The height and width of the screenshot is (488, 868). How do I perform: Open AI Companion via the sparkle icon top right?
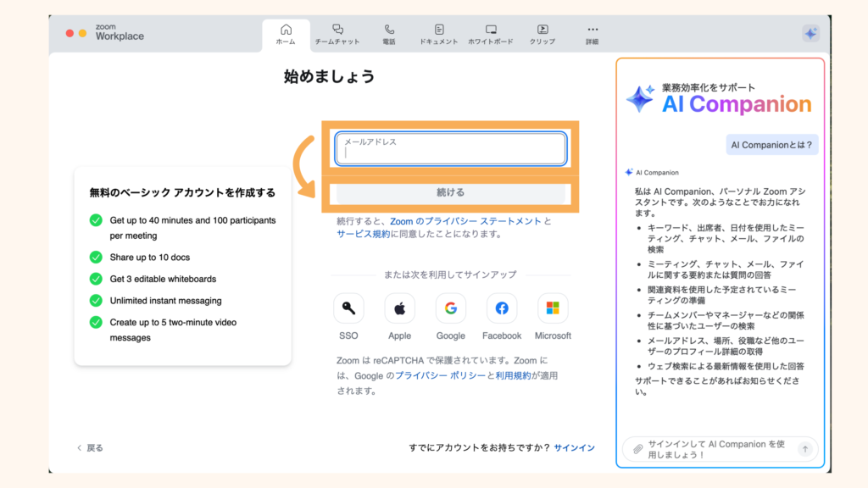(810, 32)
